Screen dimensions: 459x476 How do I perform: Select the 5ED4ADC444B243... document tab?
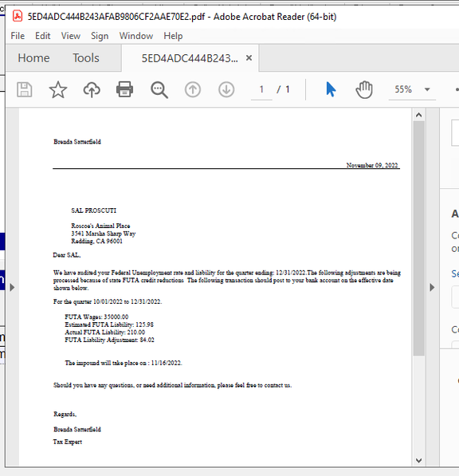(190, 58)
